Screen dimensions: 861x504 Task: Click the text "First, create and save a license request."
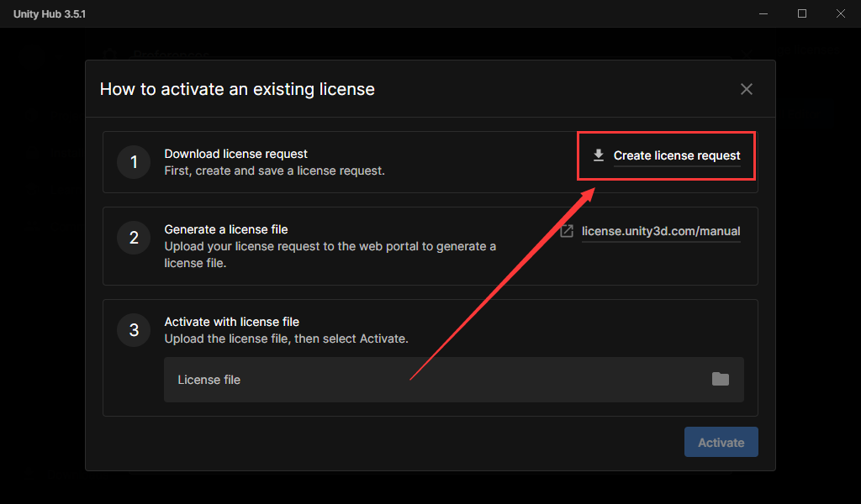(275, 171)
